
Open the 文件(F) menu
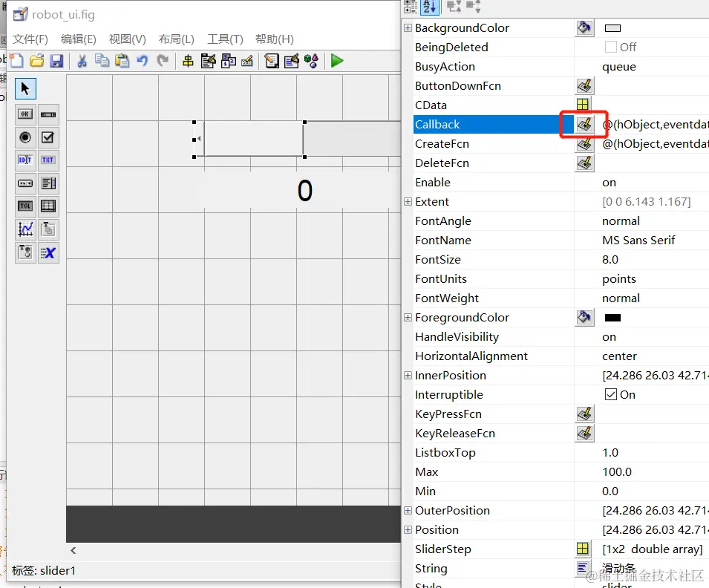(x=30, y=39)
